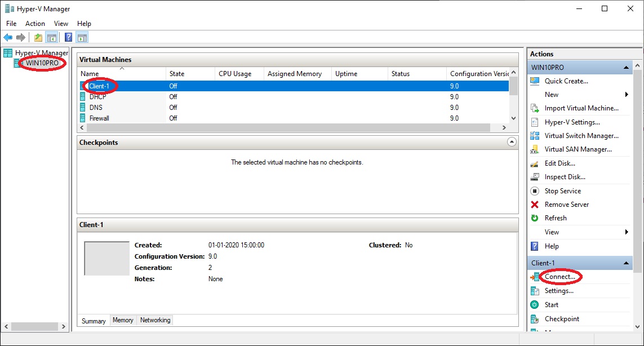Screen dimensions: 644x346
Task: Sort by Assigned Memory column header
Action: (x=297, y=74)
